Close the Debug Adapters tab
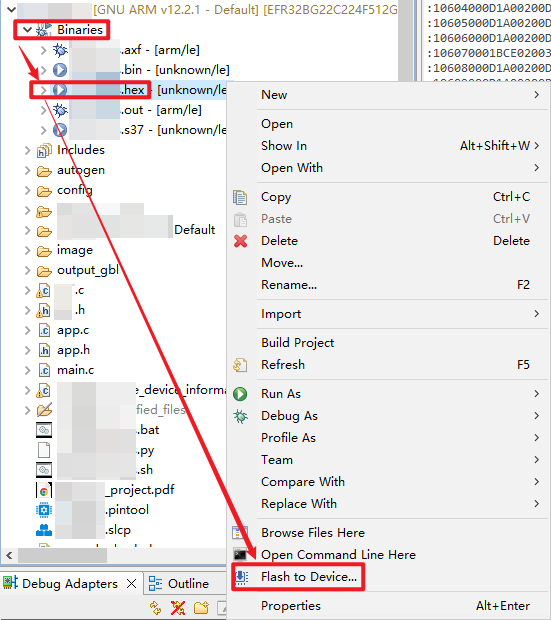551x620 pixels. (x=132, y=584)
